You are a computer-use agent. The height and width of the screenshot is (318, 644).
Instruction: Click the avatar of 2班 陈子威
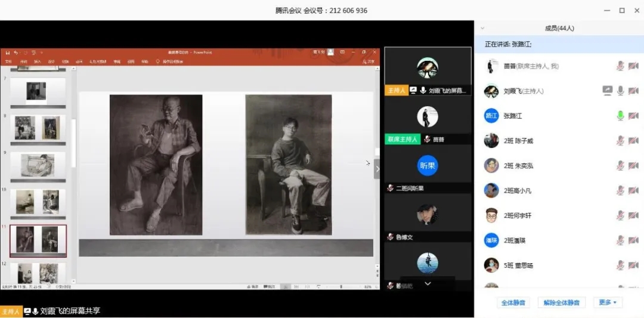tap(491, 141)
